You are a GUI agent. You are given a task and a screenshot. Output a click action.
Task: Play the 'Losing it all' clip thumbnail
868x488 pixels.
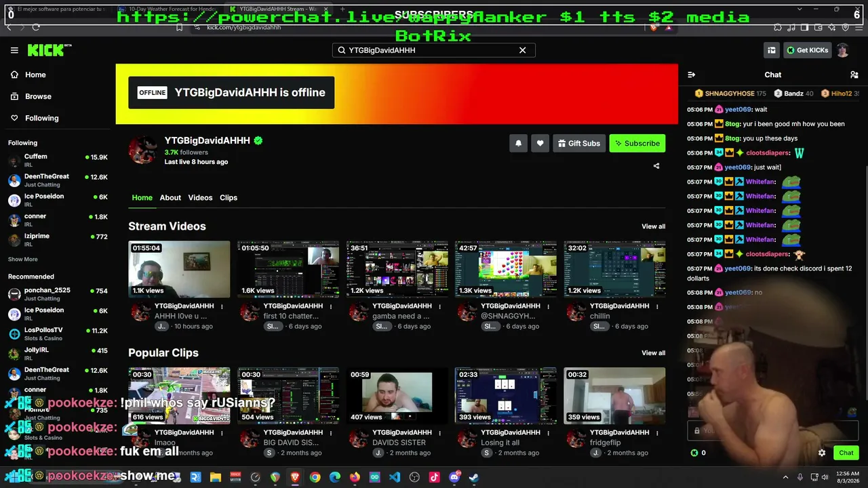[506, 396]
